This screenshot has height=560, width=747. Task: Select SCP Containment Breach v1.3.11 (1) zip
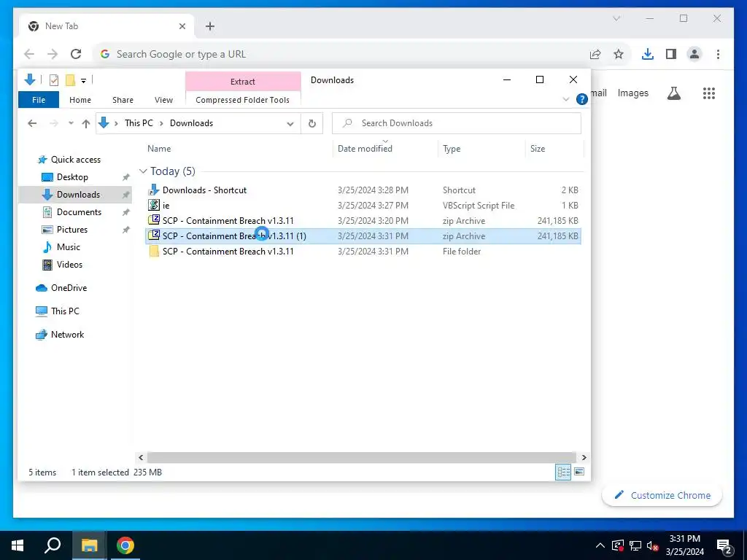363,236
